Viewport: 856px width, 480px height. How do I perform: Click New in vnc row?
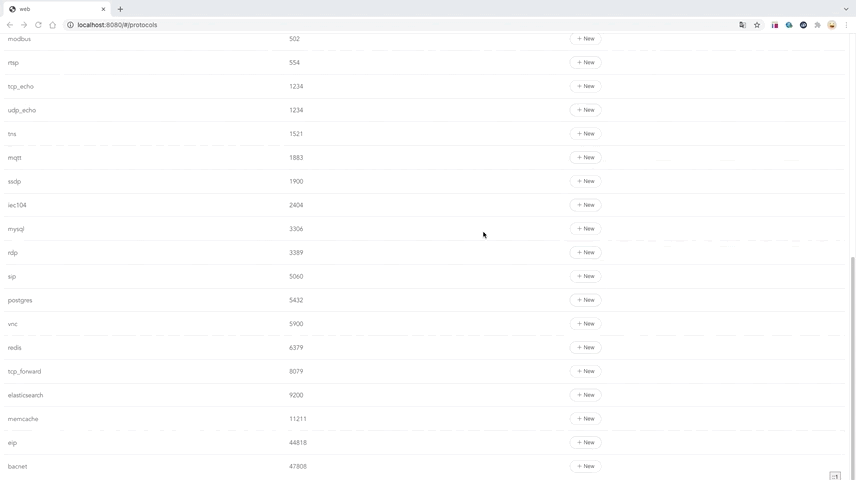(x=585, y=324)
